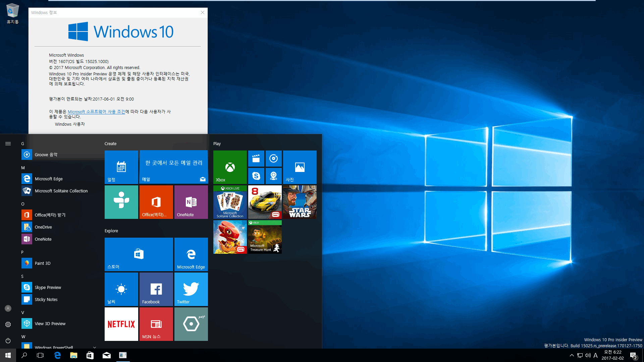Jump to letter M section header
This screenshot has width=644, height=362.
23,168
